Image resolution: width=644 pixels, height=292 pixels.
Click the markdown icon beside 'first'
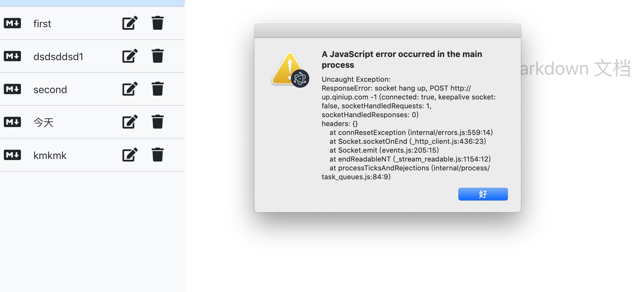pyautogui.click(x=12, y=23)
